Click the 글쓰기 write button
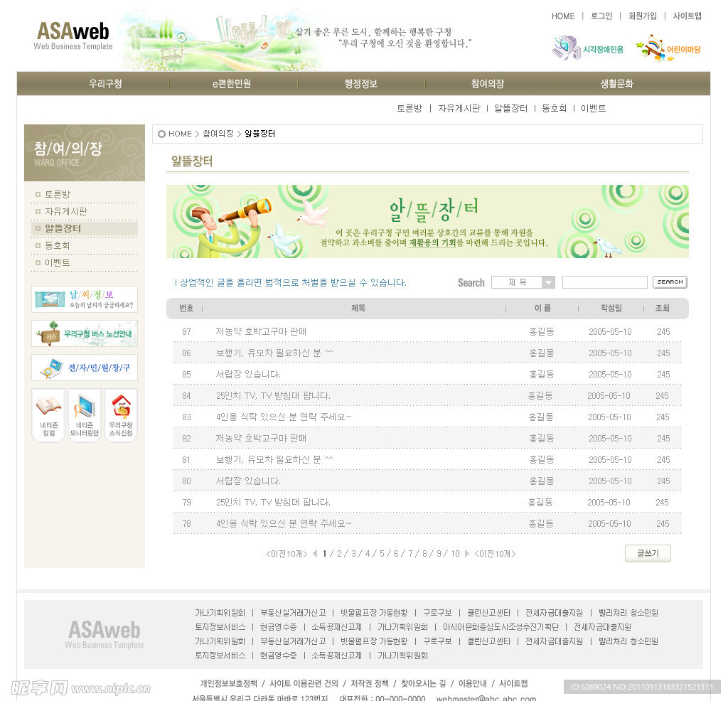Screen dimensions: 728x701 [648, 553]
